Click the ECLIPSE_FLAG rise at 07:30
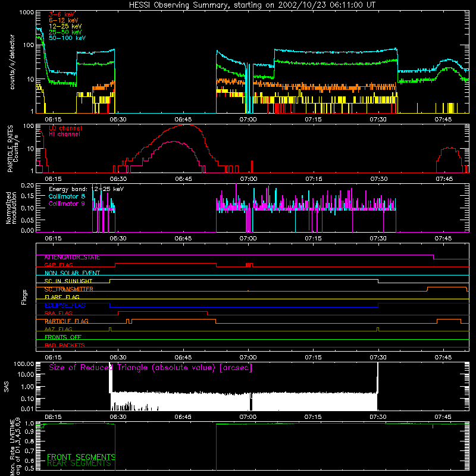Viewport: 476px width, 476px height. pos(378,305)
